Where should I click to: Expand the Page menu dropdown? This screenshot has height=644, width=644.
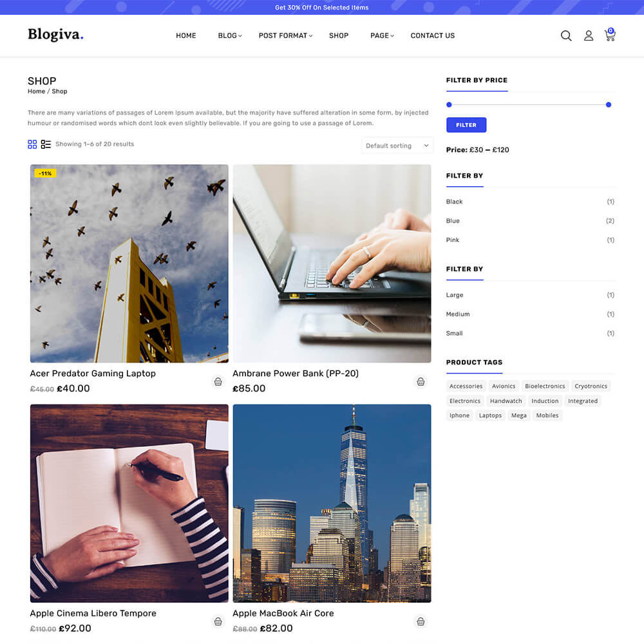[x=381, y=36]
